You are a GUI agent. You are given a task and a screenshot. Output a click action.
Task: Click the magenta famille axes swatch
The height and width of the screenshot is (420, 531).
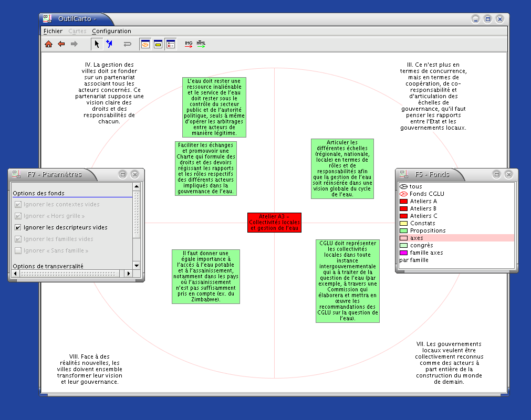[403, 253]
